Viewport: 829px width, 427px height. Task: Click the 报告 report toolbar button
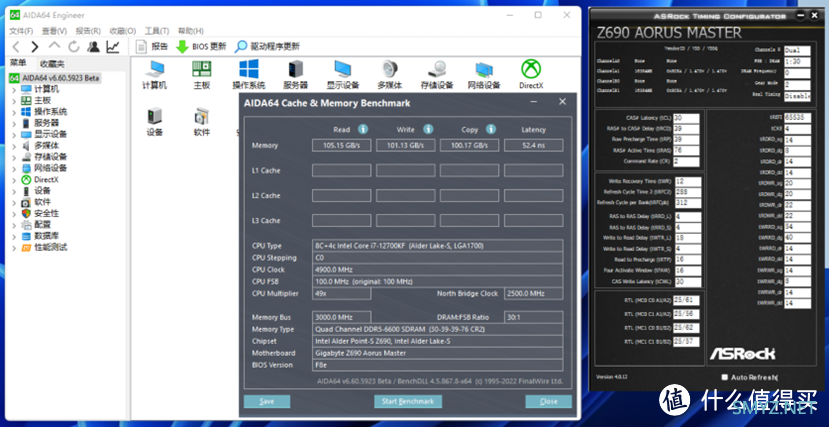pyautogui.click(x=152, y=47)
